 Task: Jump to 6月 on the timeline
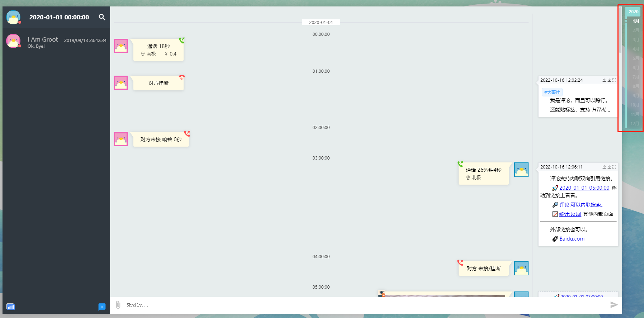(x=635, y=68)
